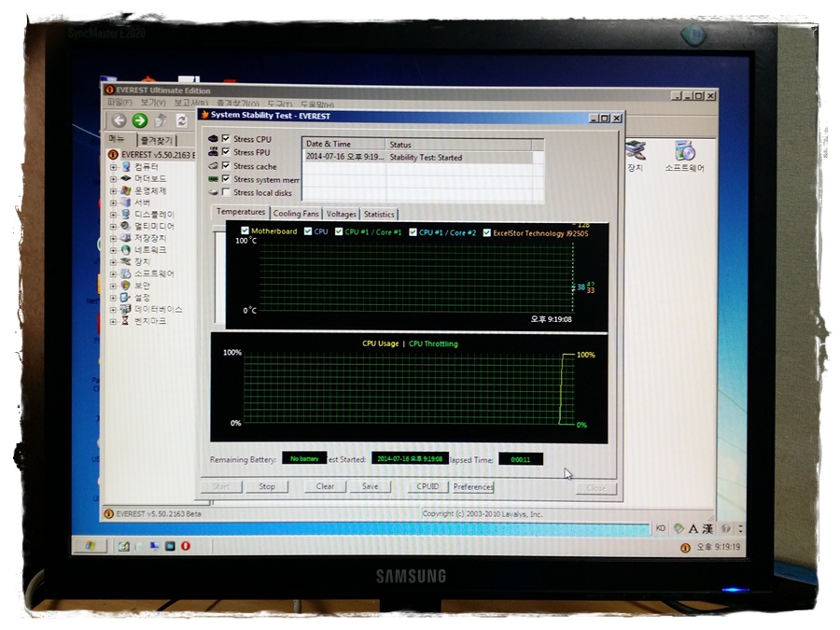Click the CPUID button
Viewport: 840px width, 630px height.
(427, 486)
